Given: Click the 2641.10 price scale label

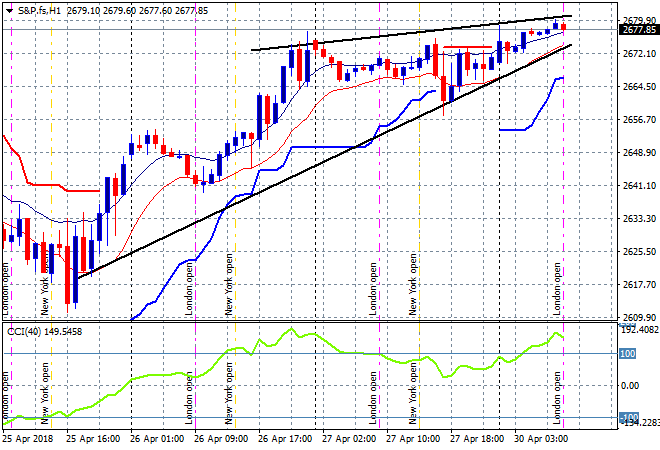Looking at the screenshot, I should pyautogui.click(x=636, y=185).
